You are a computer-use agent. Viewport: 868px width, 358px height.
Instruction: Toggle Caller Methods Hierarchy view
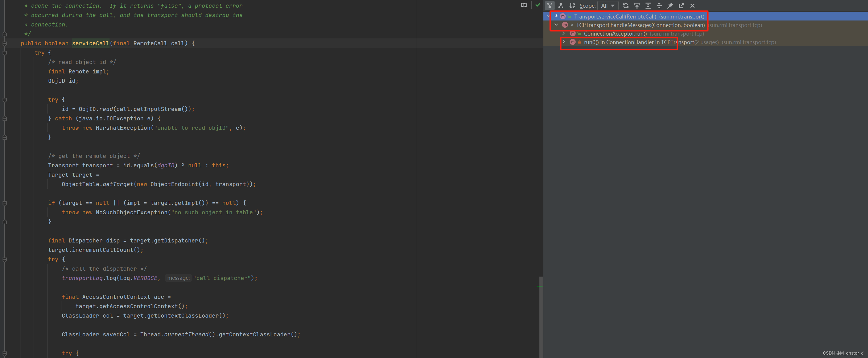pos(550,6)
